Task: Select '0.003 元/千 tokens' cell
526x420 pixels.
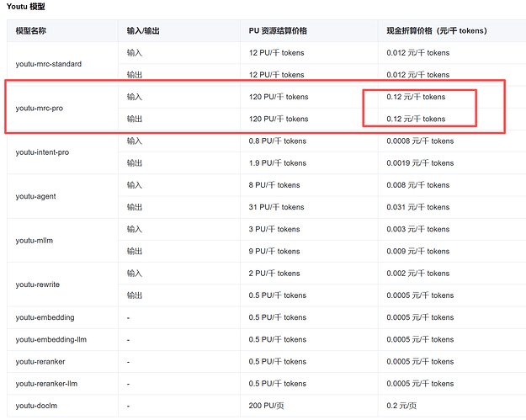Action: pyautogui.click(x=418, y=229)
